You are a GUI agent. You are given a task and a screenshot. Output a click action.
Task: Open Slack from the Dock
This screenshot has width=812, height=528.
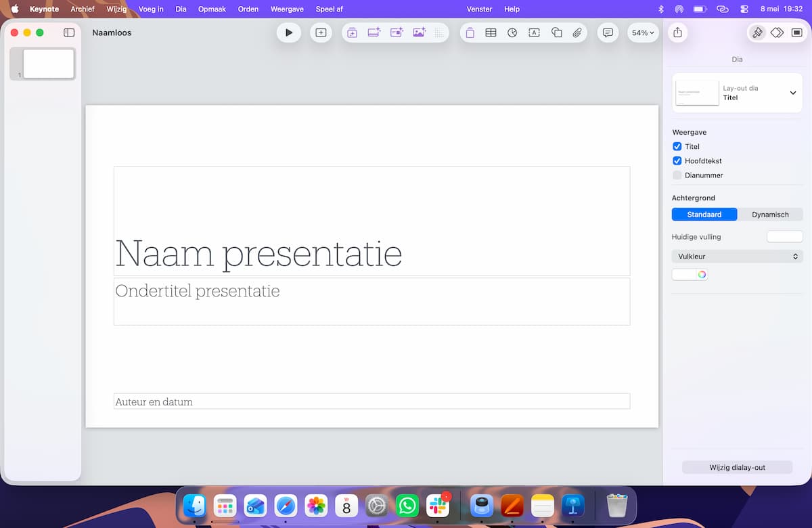[x=438, y=506]
